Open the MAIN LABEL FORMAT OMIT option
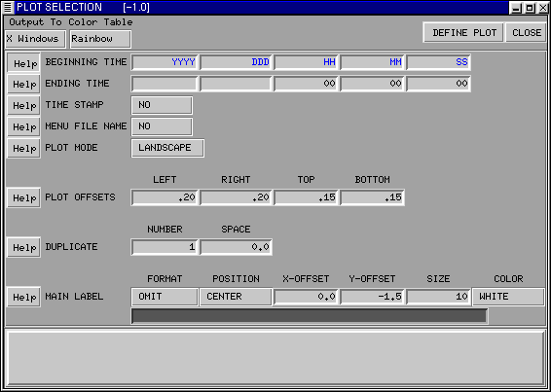 tap(165, 297)
